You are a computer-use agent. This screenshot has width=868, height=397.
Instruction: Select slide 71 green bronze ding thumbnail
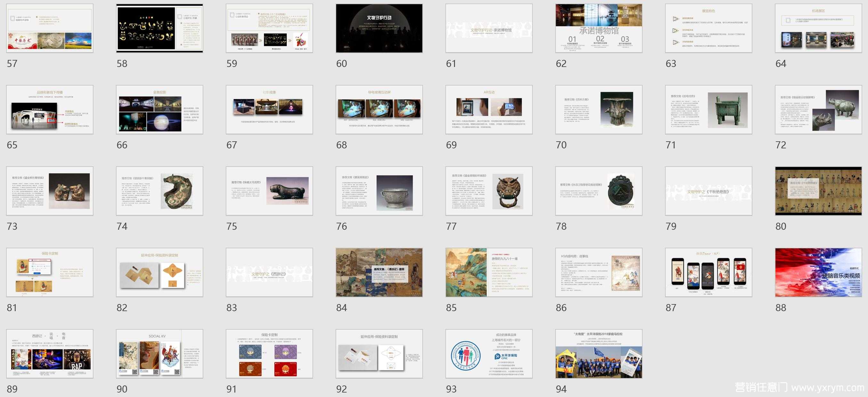click(x=709, y=110)
